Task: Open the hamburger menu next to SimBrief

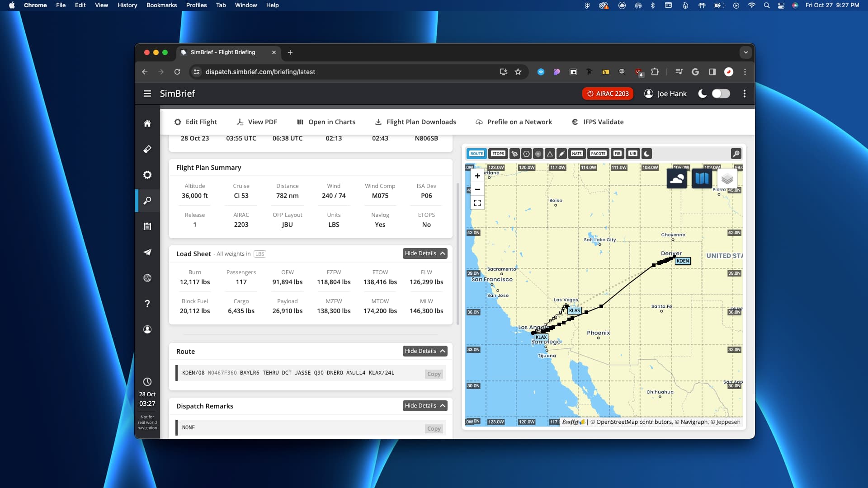Action: point(147,94)
